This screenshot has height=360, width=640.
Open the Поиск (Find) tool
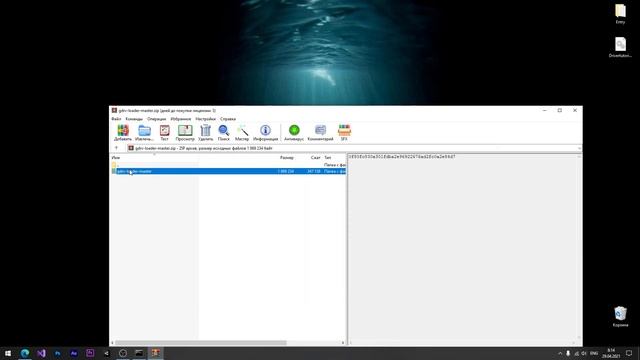[224, 133]
